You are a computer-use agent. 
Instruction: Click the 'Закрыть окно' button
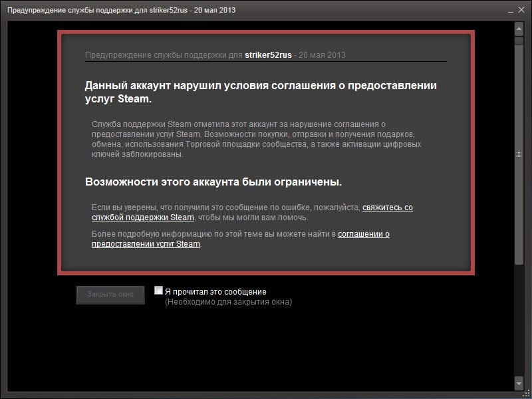(x=110, y=295)
